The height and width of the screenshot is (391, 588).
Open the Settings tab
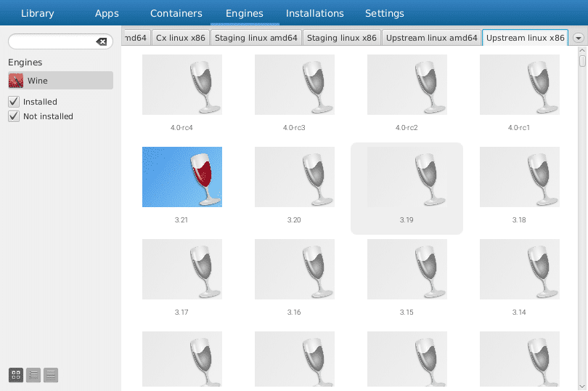(385, 14)
